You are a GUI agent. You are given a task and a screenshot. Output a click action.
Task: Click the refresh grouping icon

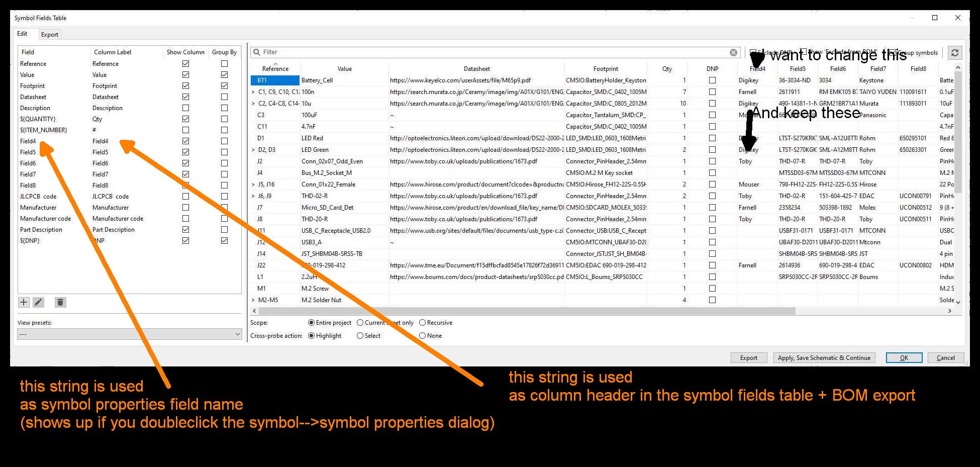click(955, 52)
